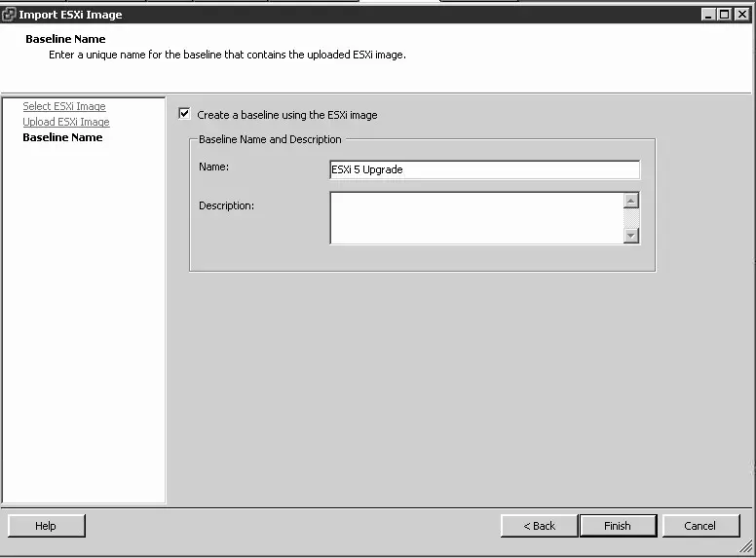Click the Description scrollbar down arrow
This screenshot has height=558, width=756.
(630, 236)
